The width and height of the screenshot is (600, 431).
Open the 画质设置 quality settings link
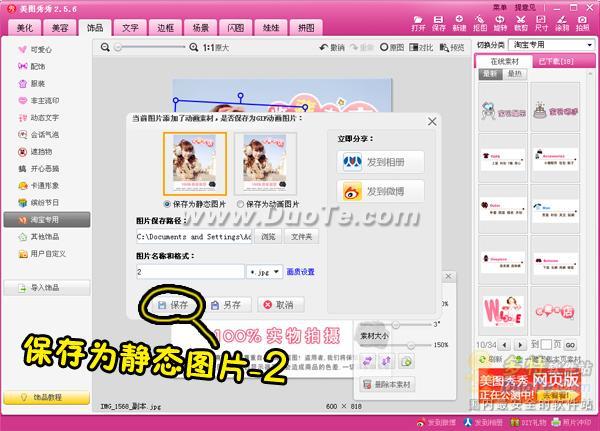pyautogui.click(x=301, y=271)
